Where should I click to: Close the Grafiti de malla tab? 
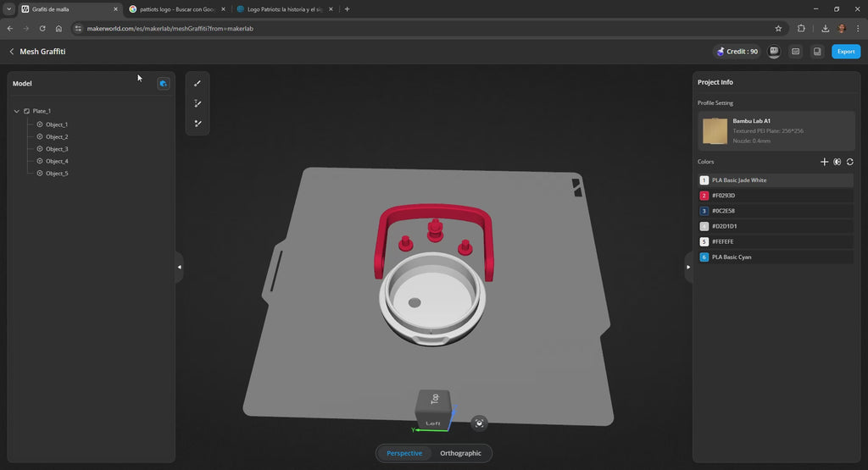[115, 8]
